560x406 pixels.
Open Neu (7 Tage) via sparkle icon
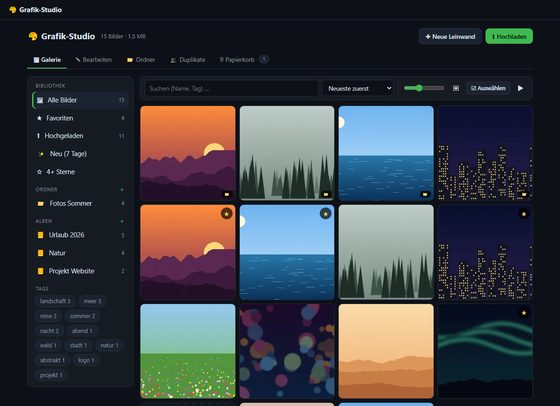(41, 154)
